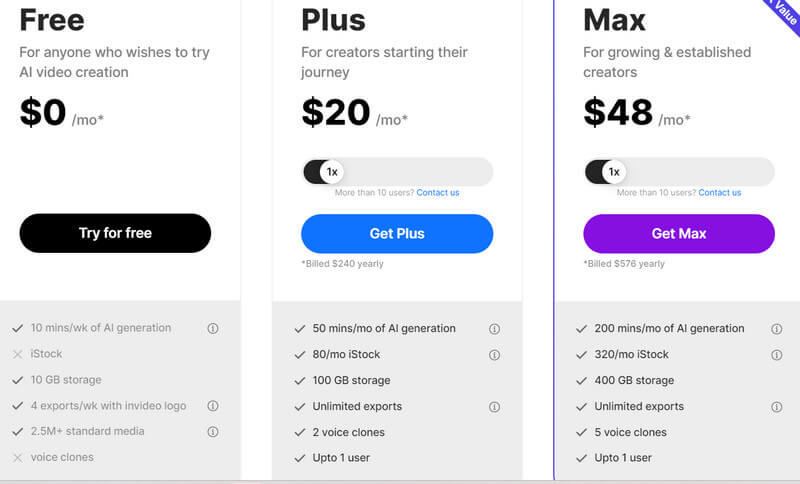Click info icon beside Plus Unlimited exports
Viewport: 800px width, 484px height.
(494, 407)
